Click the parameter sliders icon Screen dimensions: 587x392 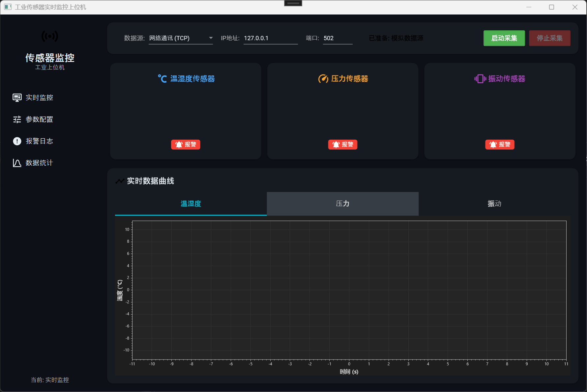pyautogui.click(x=17, y=119)
